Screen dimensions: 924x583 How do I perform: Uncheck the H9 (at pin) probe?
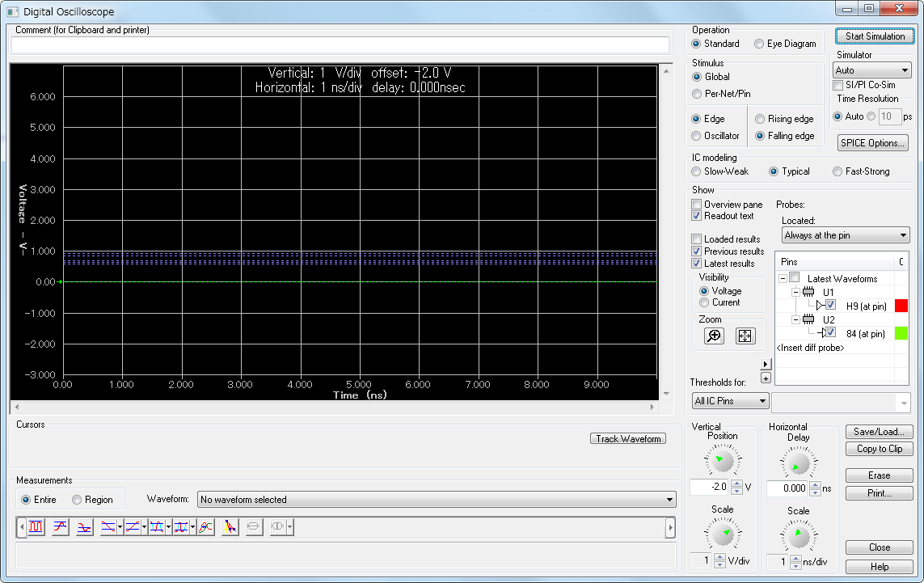(x=831, y=306)
